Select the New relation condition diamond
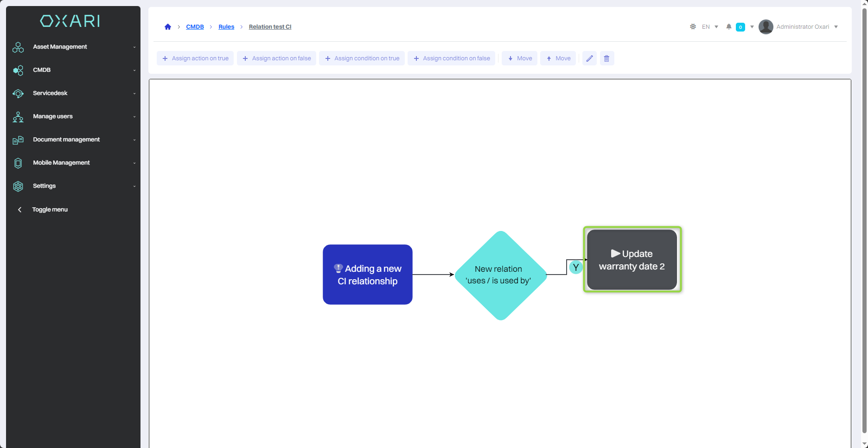The width and height of the screenshot is (868, 448). coord(500,275)
